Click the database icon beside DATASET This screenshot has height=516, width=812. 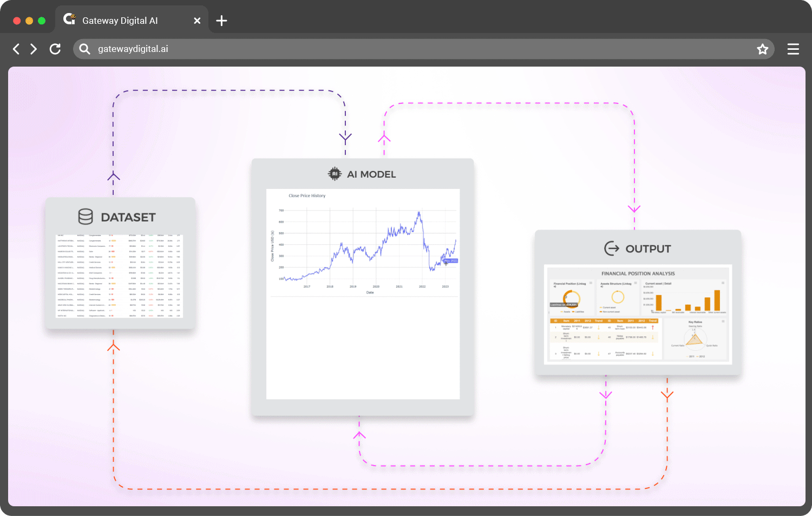tap(86, 217)
